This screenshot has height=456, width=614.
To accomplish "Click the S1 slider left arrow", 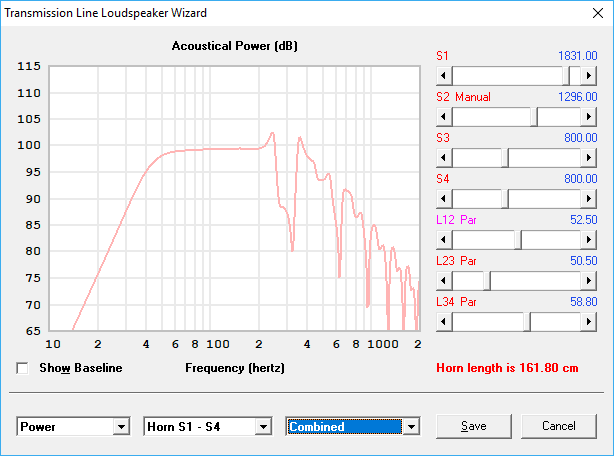I will click(x=444, y=76).
